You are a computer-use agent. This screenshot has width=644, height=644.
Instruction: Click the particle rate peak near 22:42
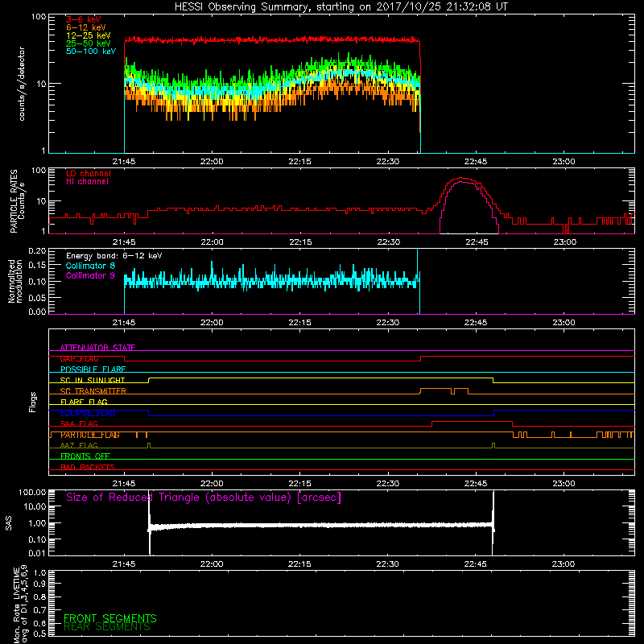(462, 178)
